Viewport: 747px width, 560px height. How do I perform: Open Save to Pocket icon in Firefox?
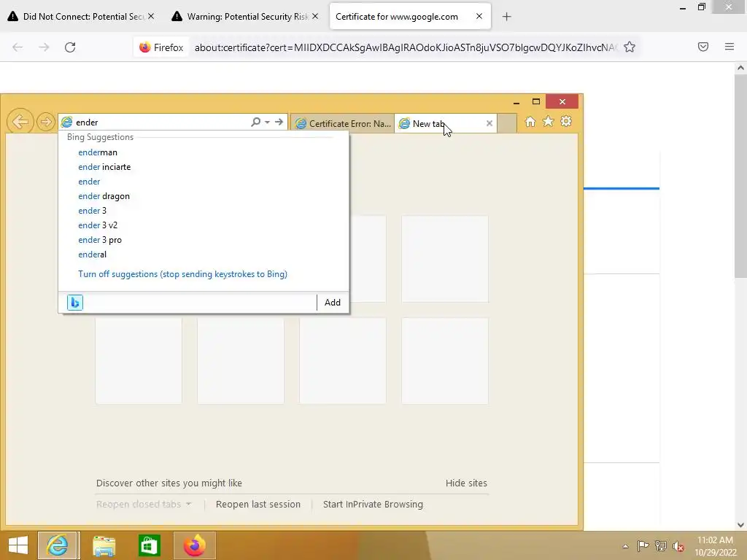coord(703,47)
